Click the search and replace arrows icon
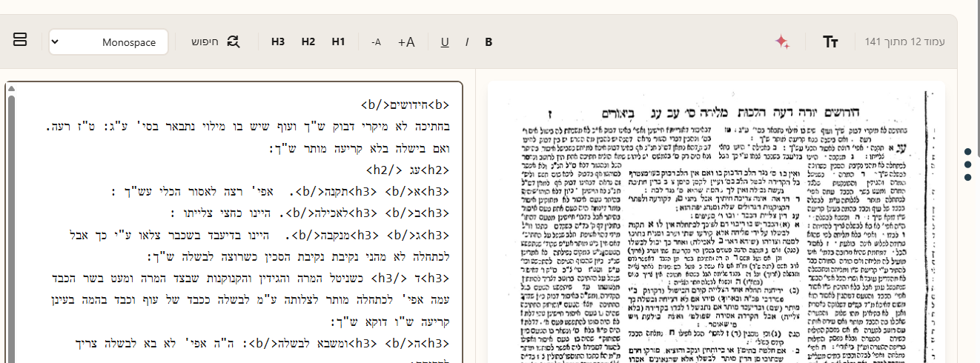 click(x=233, y=42)
